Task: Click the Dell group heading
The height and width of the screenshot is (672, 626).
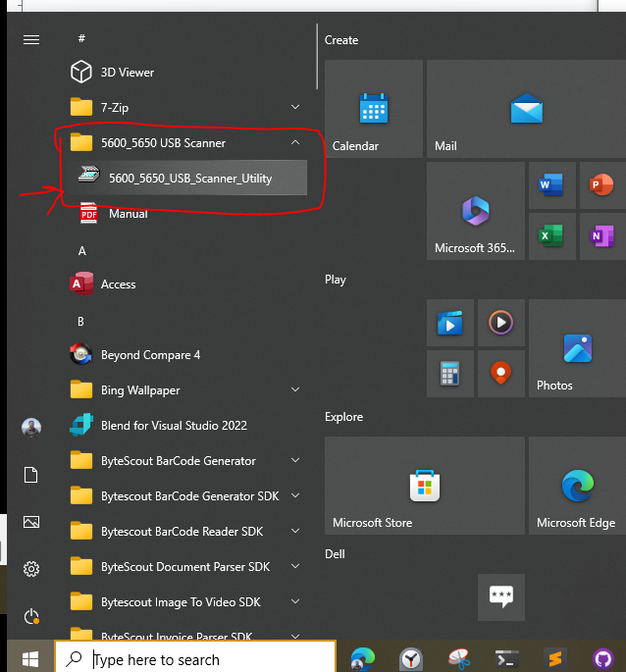Action: point(335,553)
